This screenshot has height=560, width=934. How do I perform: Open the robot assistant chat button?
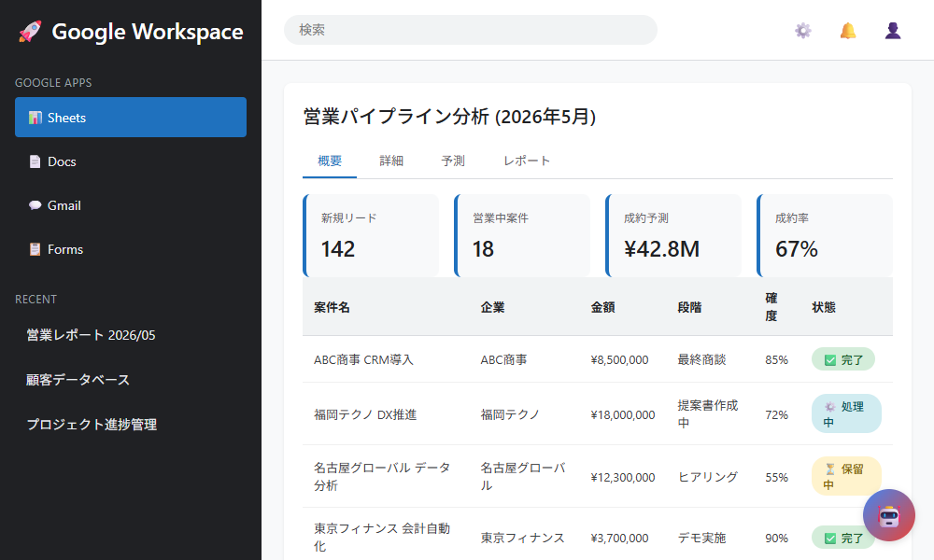[x=889, y=515]
